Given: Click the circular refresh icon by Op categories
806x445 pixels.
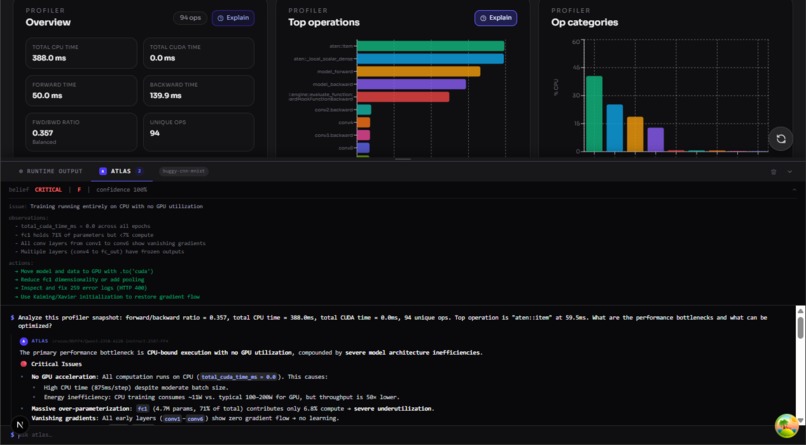Looking at the screenshot, I should pyautogui.click(x=781, y=139).
